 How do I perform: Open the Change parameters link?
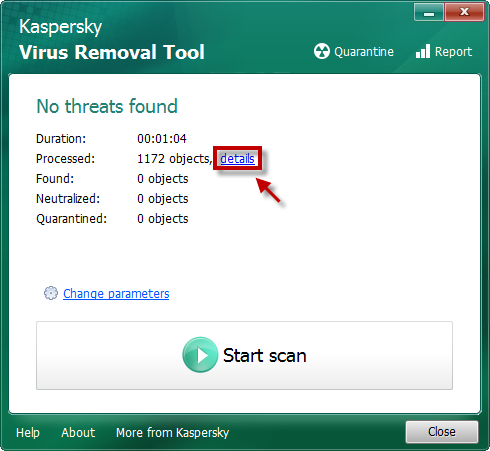click(x=116, y=294)
